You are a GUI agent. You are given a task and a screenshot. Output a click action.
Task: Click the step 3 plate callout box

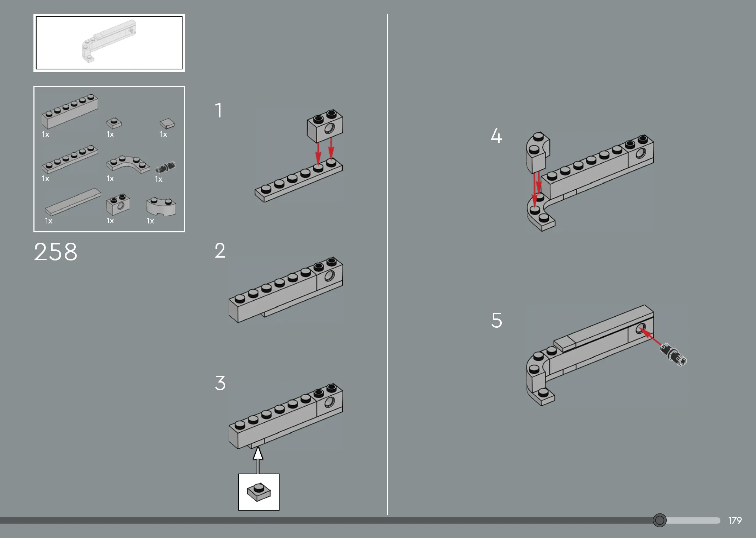[259, 492]
